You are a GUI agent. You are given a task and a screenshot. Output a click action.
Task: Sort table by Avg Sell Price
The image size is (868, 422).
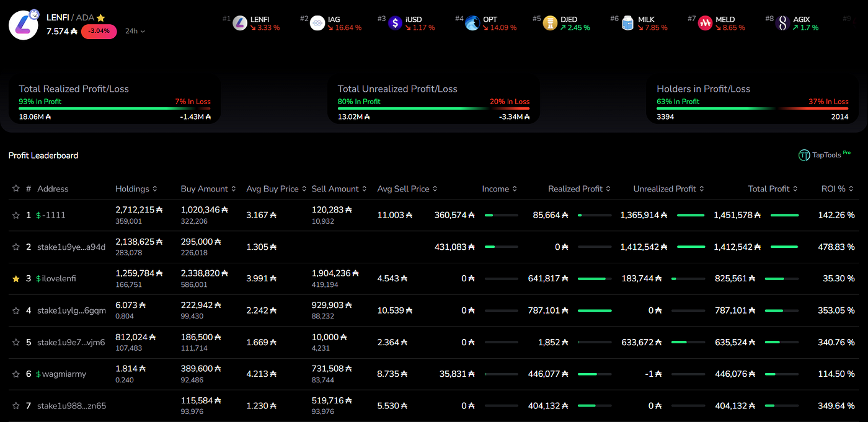click(408, 188)
